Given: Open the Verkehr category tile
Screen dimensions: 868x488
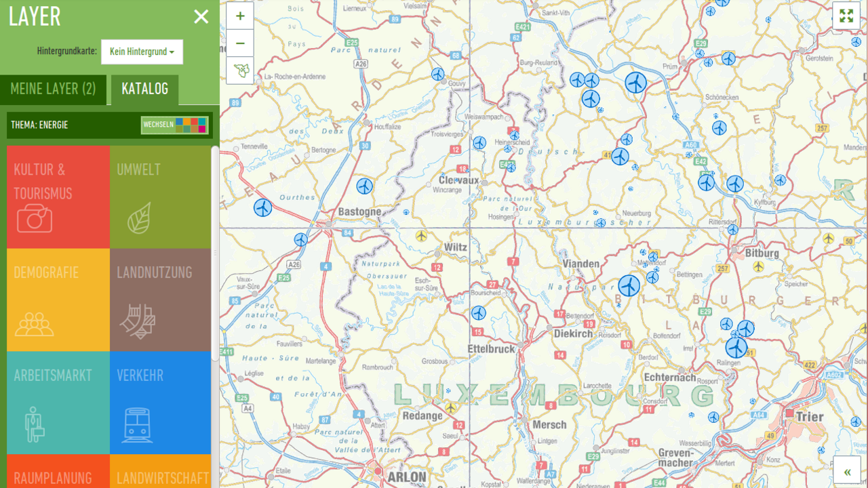Looking at the screenshot, I should pyautogui.click(x=161, y=403).
